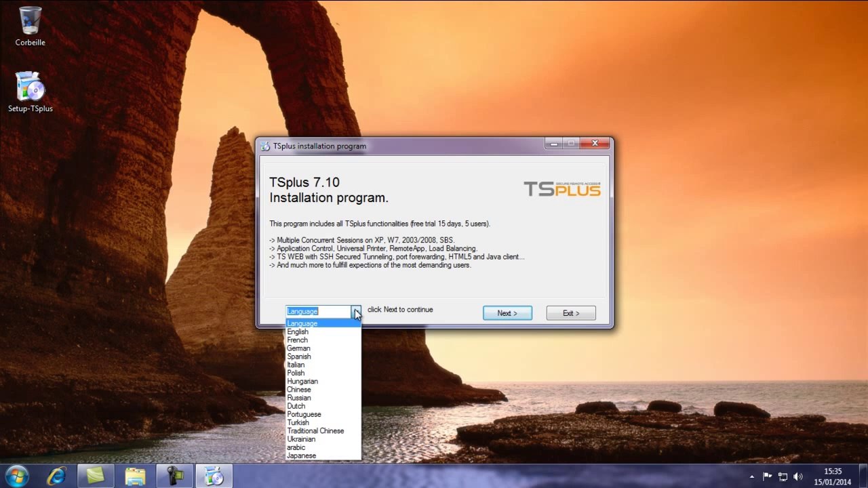Select French from the language list
This screenshot has height=488, width=868.
(x=323, y=340)
